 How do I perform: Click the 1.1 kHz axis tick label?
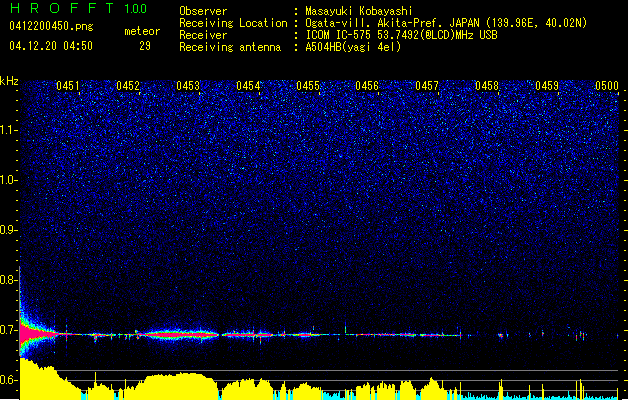point(8,130)
